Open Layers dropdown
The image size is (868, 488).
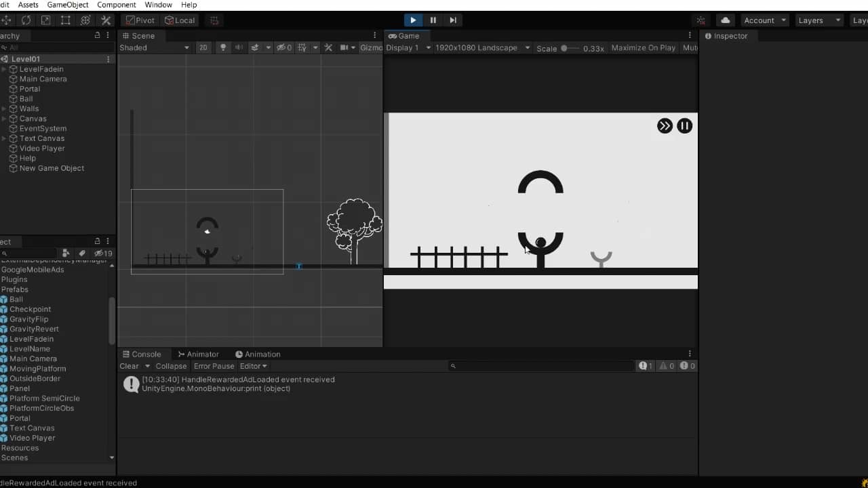coord(819,20)
